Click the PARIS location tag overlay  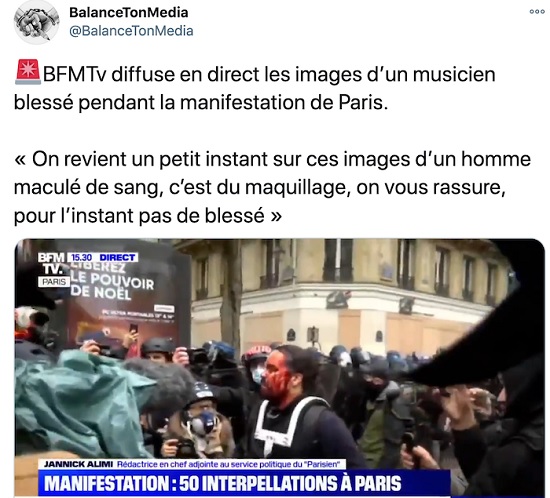click(54, 282)
